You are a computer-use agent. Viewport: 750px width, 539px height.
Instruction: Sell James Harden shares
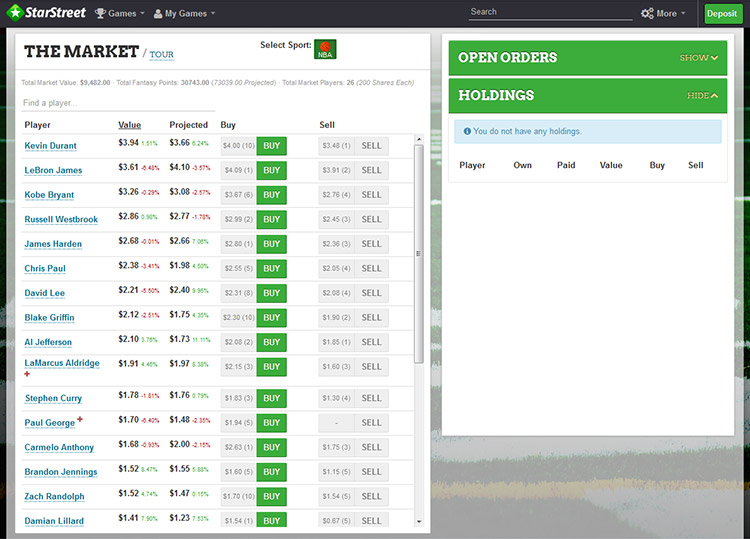[372, 244]
